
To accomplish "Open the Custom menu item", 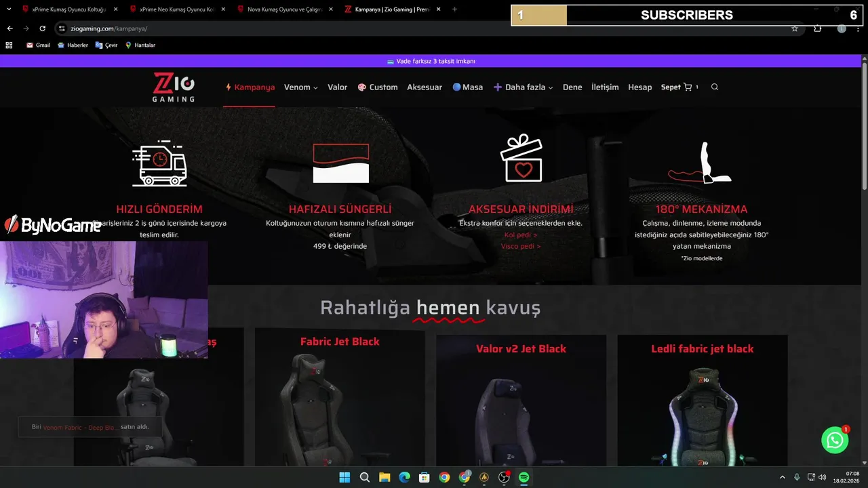I will (378, 87).
